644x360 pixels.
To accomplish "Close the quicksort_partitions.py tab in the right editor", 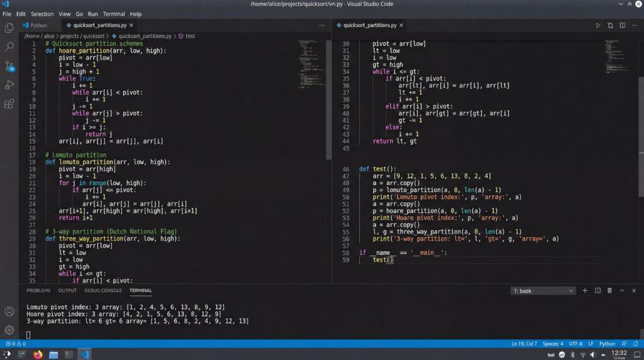I will [x=401, y=25].
